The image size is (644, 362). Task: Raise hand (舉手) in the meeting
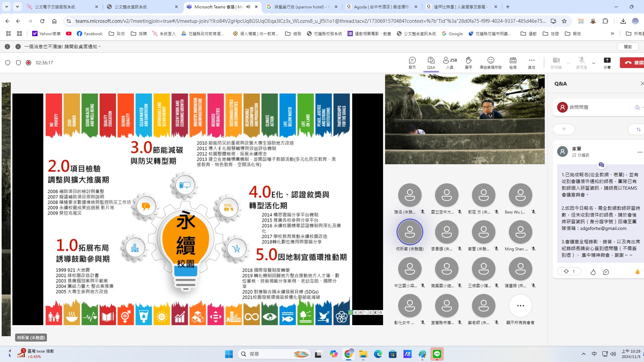click(468, 63)
